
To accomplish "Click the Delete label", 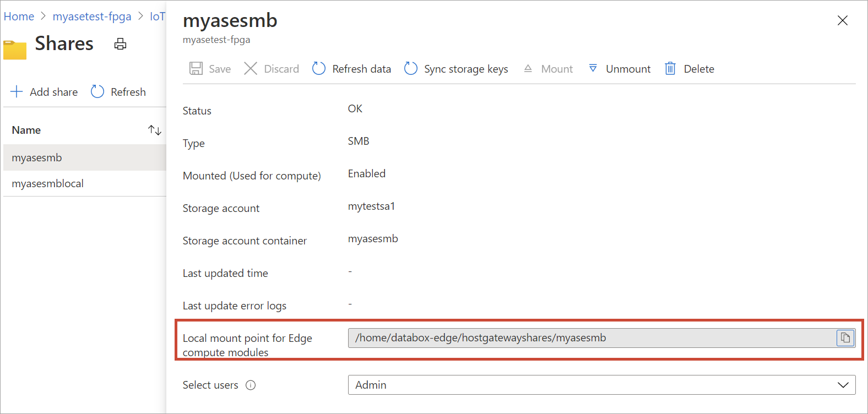I will [699, 69].
